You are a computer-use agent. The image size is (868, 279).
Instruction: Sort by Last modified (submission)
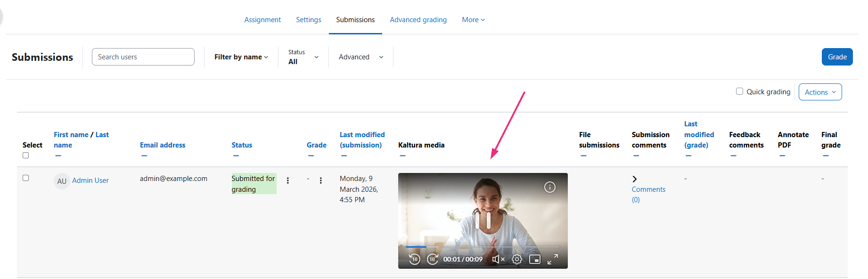pos(362,140)
